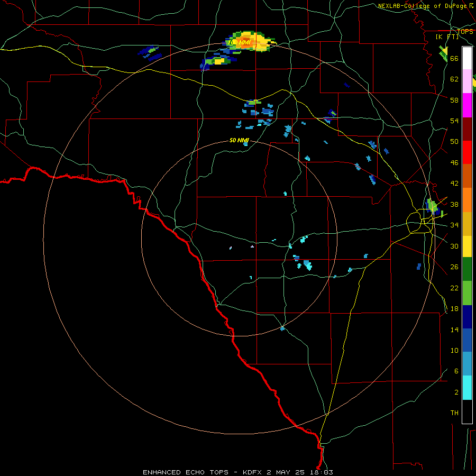This screenshot has height=476, width=476.
Task: Select the 14 value on the legend
Action: coord(454,329)
